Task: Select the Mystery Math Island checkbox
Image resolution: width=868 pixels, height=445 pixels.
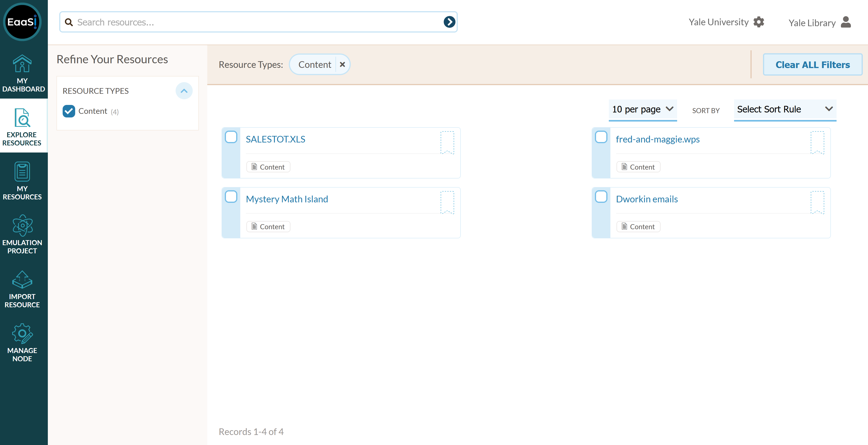Action: point(231,197)
